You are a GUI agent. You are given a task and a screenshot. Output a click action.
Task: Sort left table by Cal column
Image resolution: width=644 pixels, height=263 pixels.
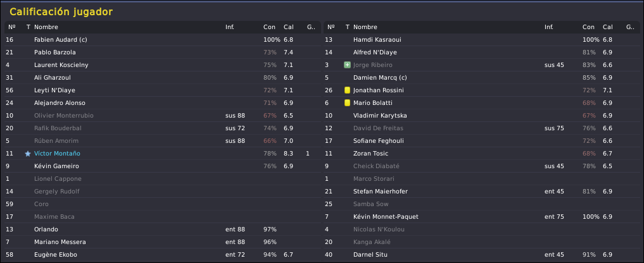288,27
